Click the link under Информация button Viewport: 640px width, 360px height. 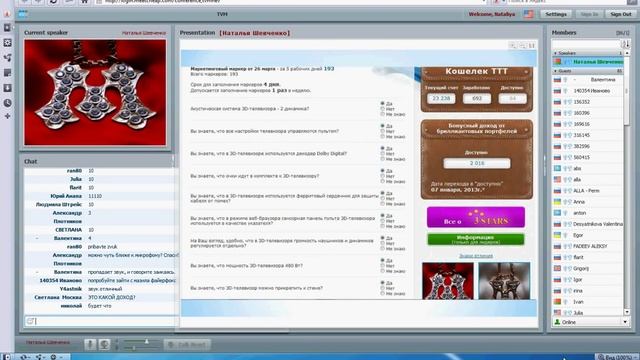[476, 256]
